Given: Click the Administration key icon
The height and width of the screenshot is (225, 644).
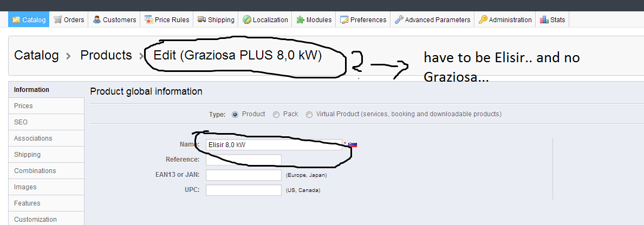Looking at the screenshot, I should point(483,19).
